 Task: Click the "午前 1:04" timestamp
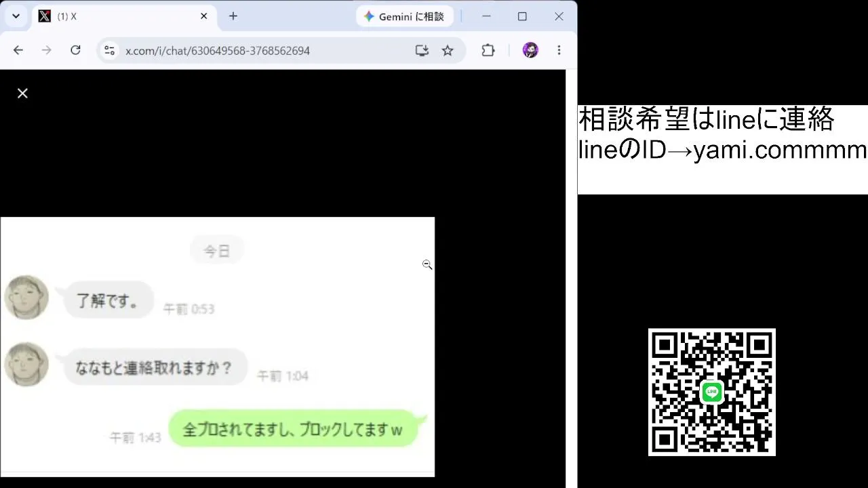click(x=282, y=375)
